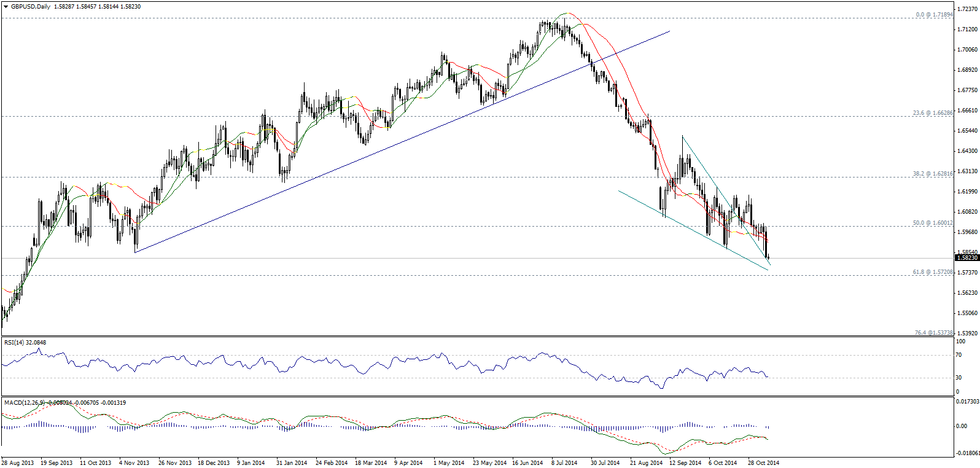Click the 12 Sep 2014 date label
980x468 pixels.
685,462
